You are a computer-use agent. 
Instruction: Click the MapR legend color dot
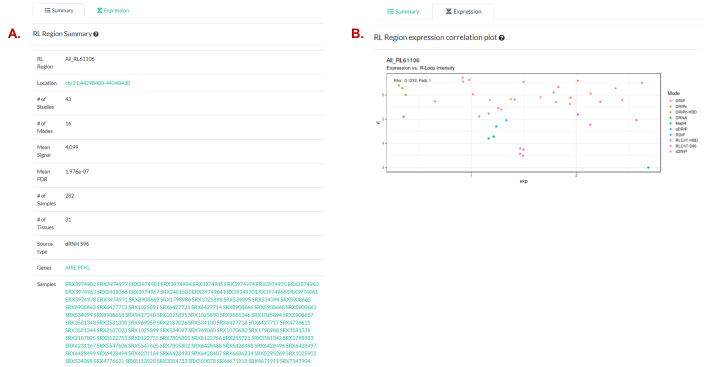click(671, 123)
